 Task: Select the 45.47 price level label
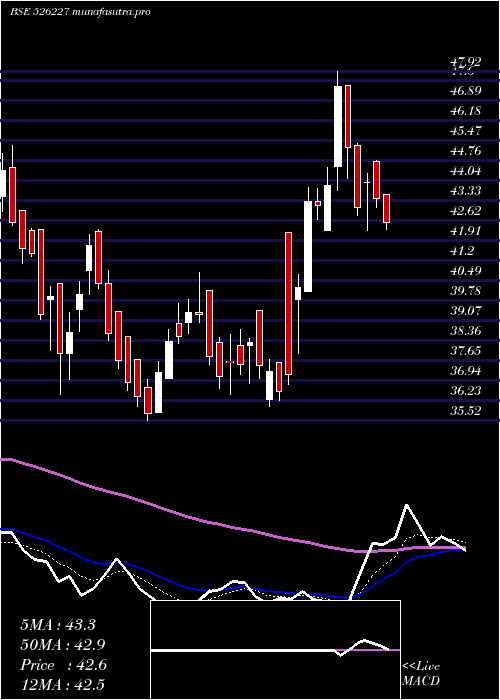pos(466,131)
